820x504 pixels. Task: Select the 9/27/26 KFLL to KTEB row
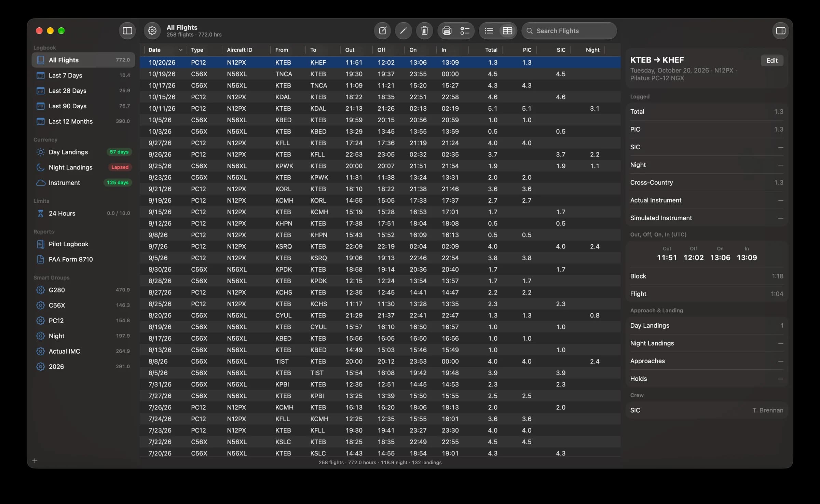380,143
